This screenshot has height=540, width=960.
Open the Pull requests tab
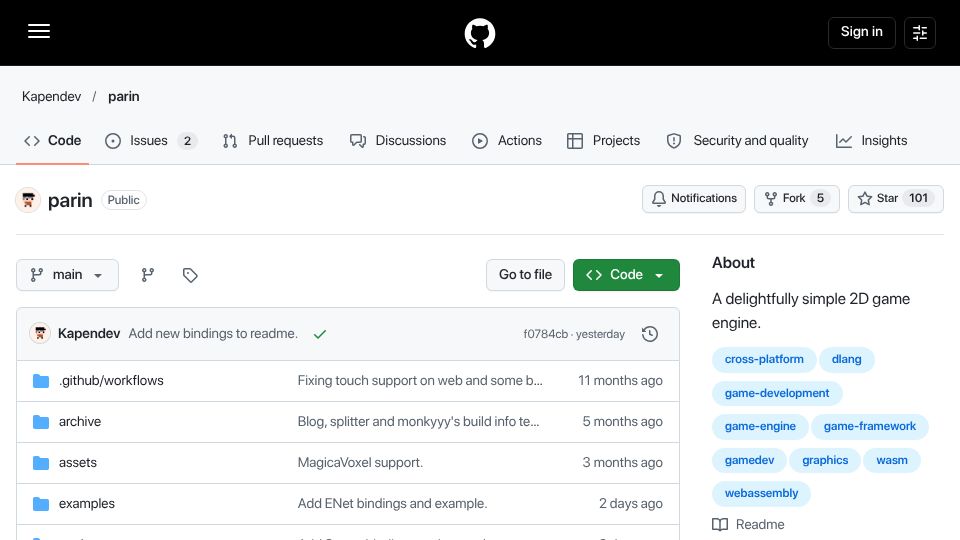pos(273,141)
